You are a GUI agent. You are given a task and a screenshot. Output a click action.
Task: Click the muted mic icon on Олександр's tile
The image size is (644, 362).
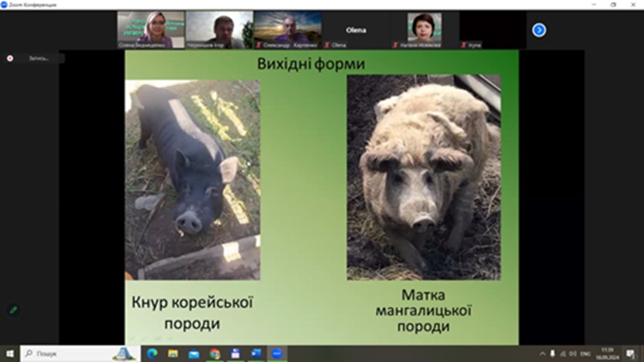coord(258,45)
